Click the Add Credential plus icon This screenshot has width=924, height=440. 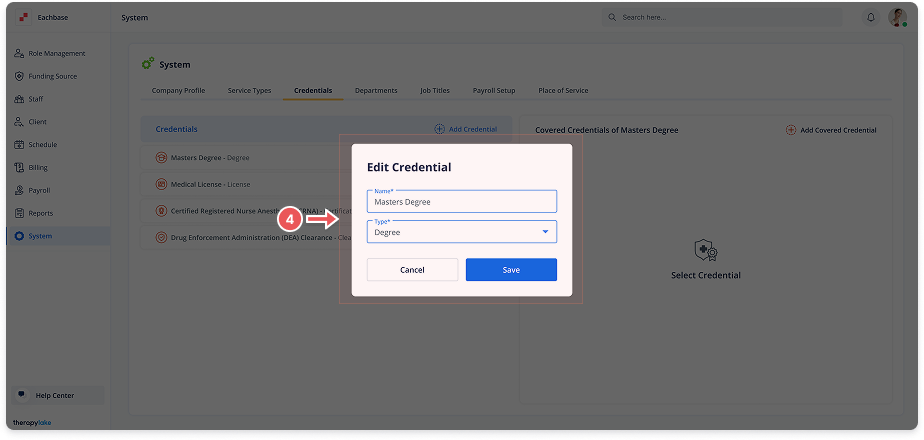tap(440, 129)
